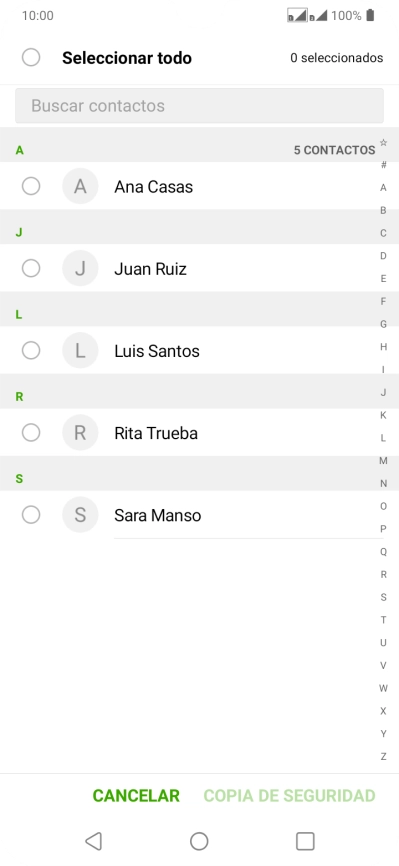Toggle the Seleccionar todo checkbox
Image resolution: width=399 pixels, height=866 pixels.
(31, 57)
